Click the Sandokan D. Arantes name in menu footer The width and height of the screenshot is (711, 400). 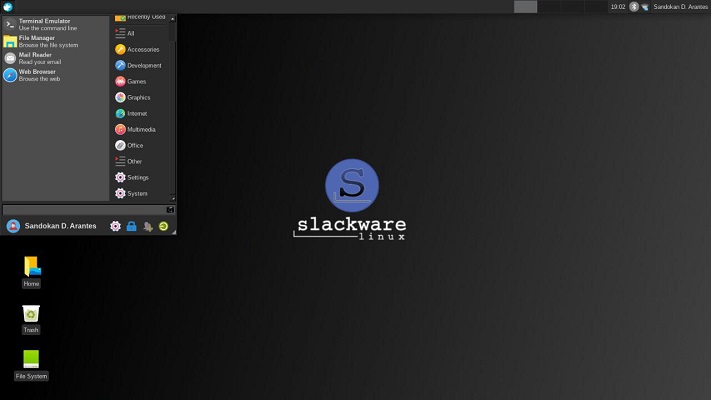(60, 226)
